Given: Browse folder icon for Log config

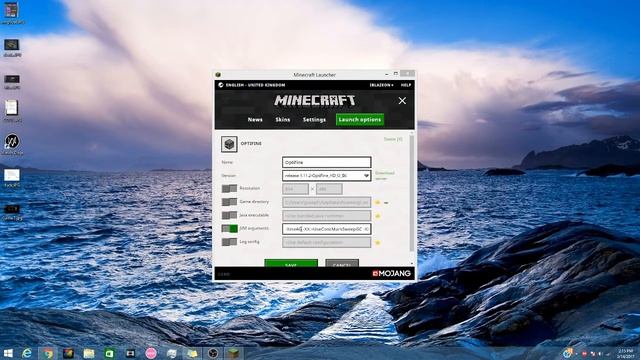Looking at the screenshot, I should [378, 243].
